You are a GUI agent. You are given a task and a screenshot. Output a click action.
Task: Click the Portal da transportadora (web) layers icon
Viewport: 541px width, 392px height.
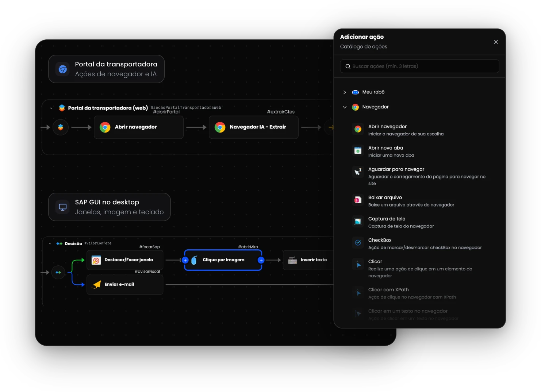(62, 108)
